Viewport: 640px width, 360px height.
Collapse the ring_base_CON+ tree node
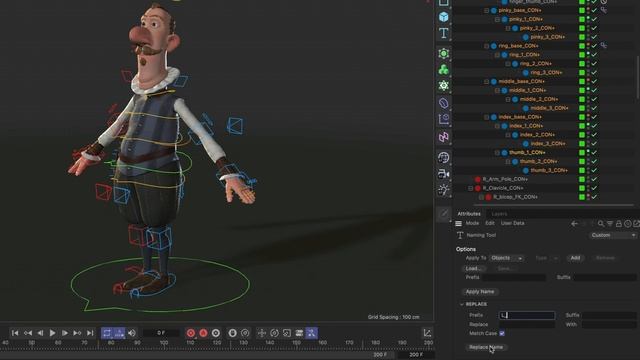point(487,46)
